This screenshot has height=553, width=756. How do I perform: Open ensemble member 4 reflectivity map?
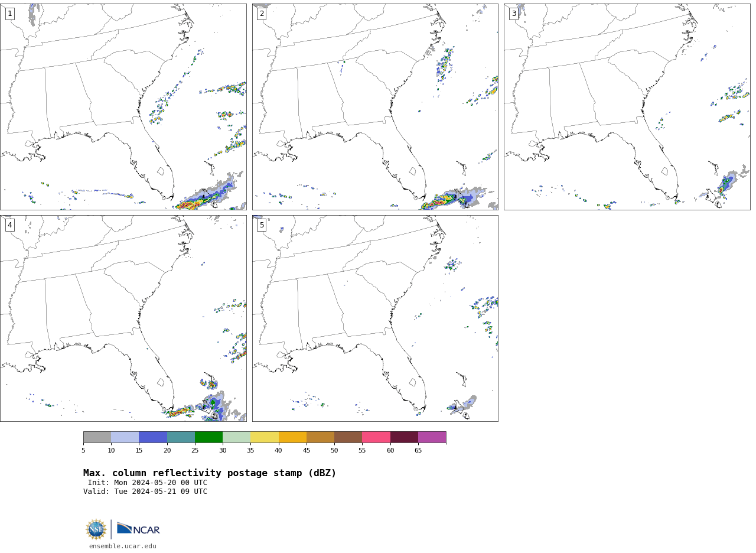click(x=123, y=318)
